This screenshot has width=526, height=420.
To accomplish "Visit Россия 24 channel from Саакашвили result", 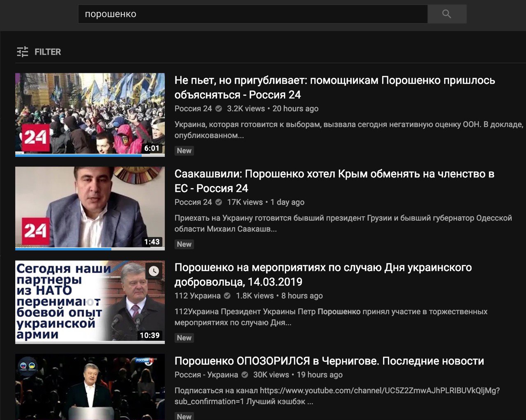I will click(x=193, y=202).
